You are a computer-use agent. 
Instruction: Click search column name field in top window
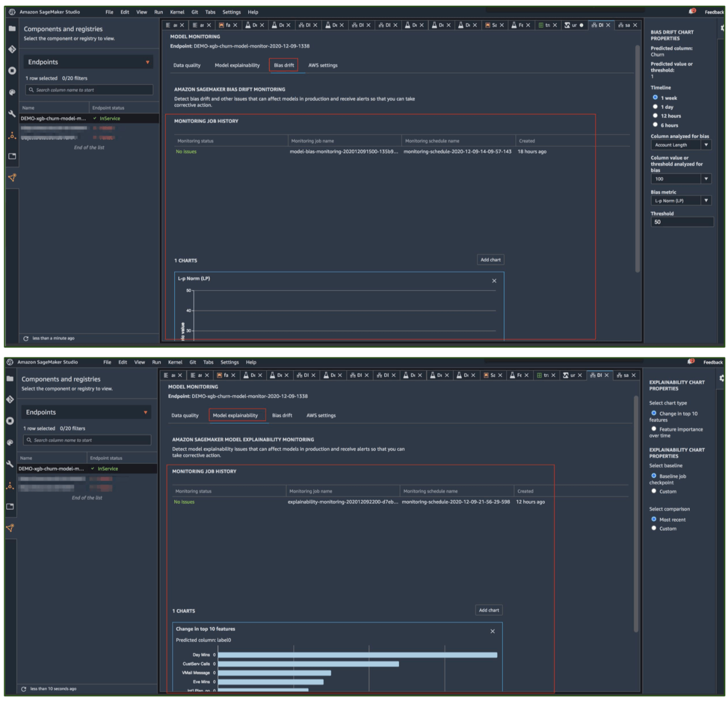(x=89, y=90)
